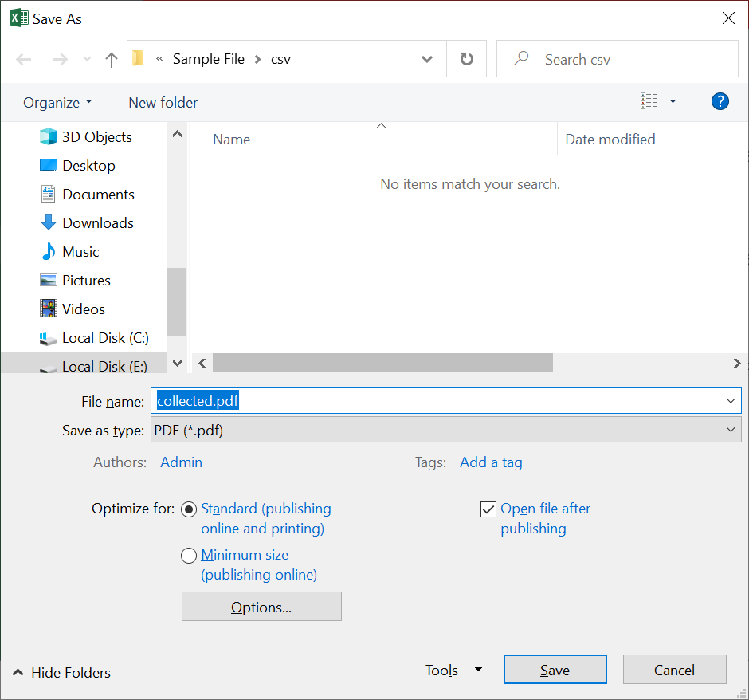
Task: Enable the Minimum size (publishing online) option
Action: pos(189,555)
